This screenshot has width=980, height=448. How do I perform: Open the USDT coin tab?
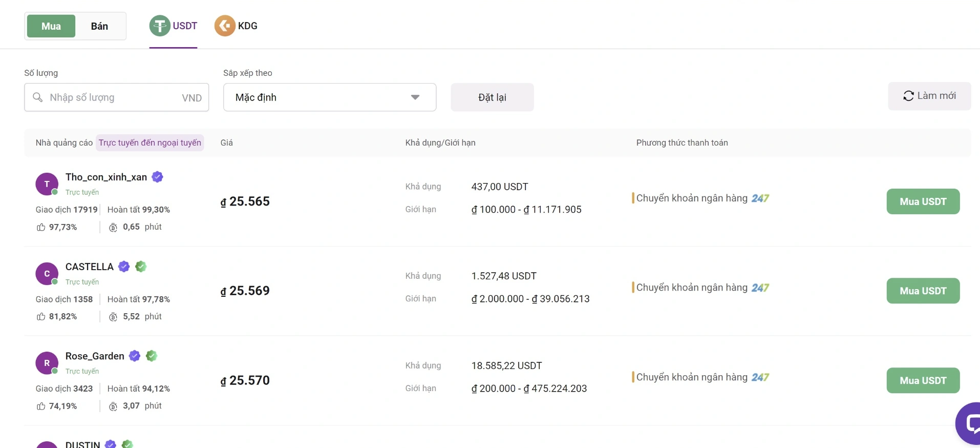pos(173,26)
